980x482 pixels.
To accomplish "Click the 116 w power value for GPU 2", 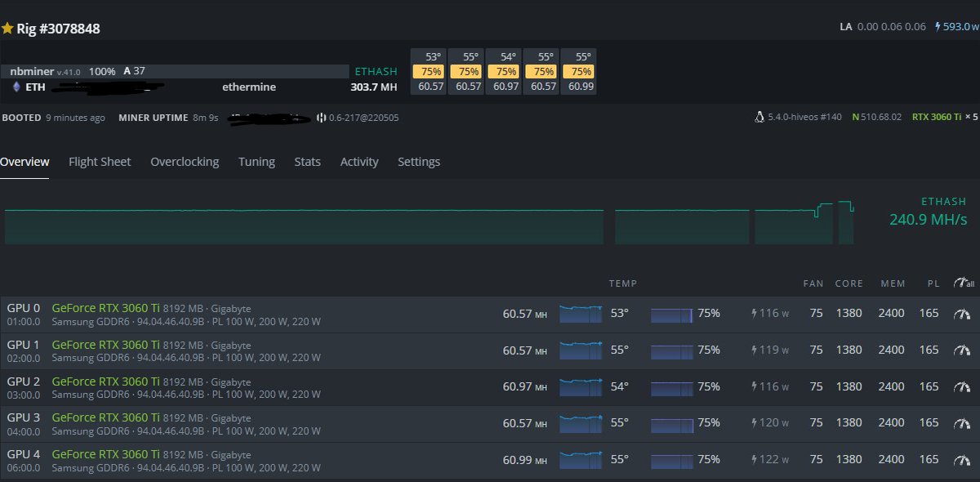I will pyautogui.click(x=774, y=386).
